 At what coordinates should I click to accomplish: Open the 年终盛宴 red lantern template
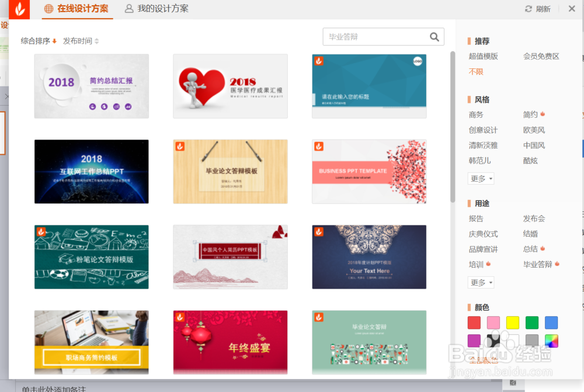click(230, 342)
